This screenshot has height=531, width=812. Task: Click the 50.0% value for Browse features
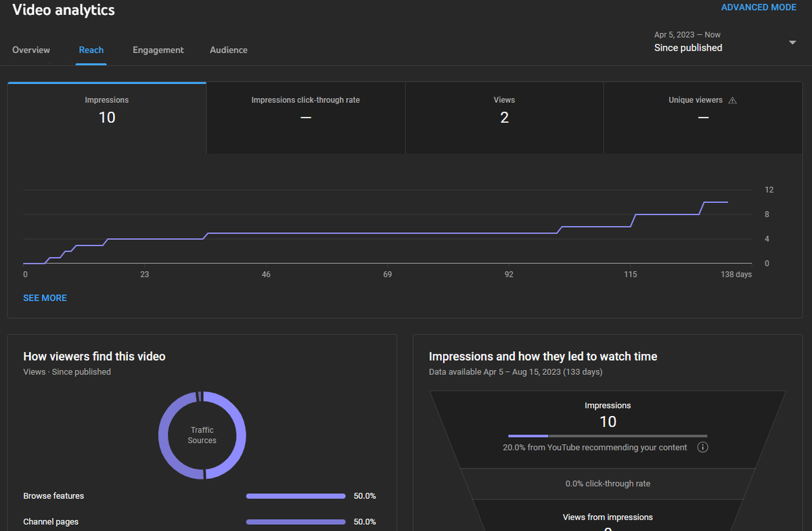point(365,496)
